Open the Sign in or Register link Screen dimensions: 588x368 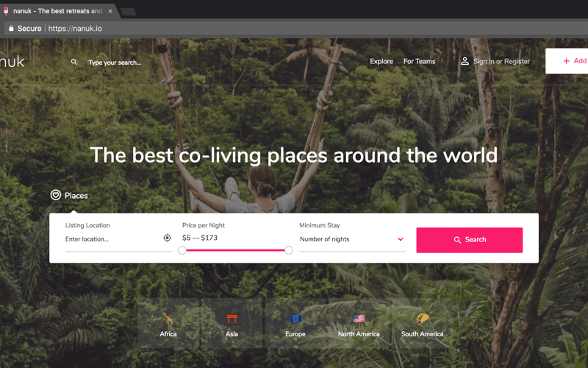[x=501, y=61]
